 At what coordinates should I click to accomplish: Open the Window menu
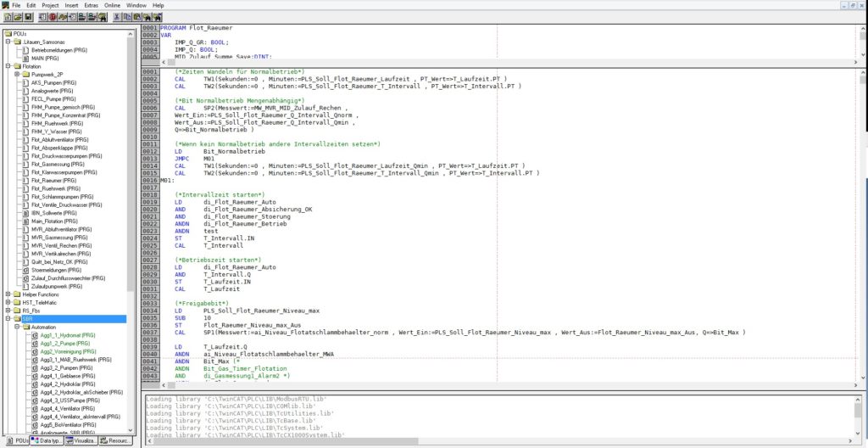[x=136, y=5]
